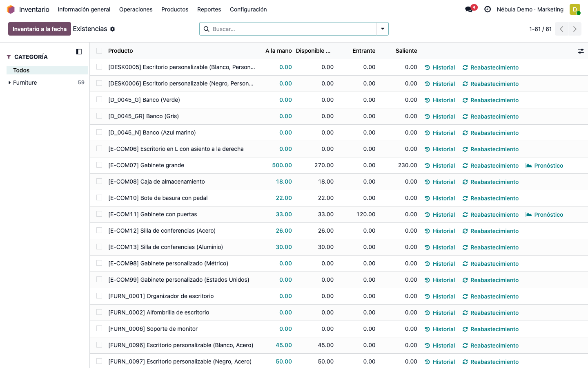Open optional columns adjust icon
The image size is (588, 368).
point(581,51)
